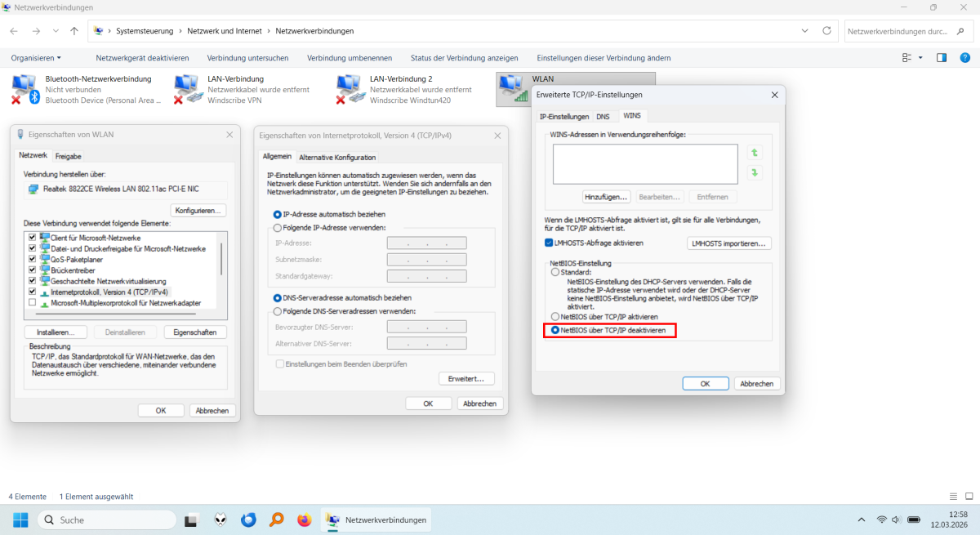Image resolution: width=980 pixels, height=535 pixels.
Task: Select the LAN-Verbindung Windscribe VPN adapter icon
Action: point(188,89)
